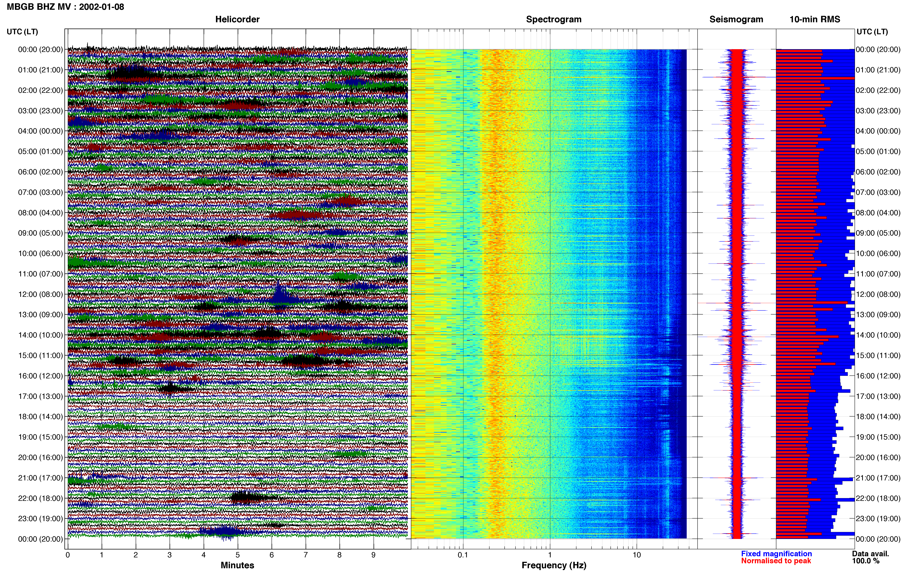Click the '0.1' frequency tick label
This screenshot has width=924, height=578.
click(463, 555)
